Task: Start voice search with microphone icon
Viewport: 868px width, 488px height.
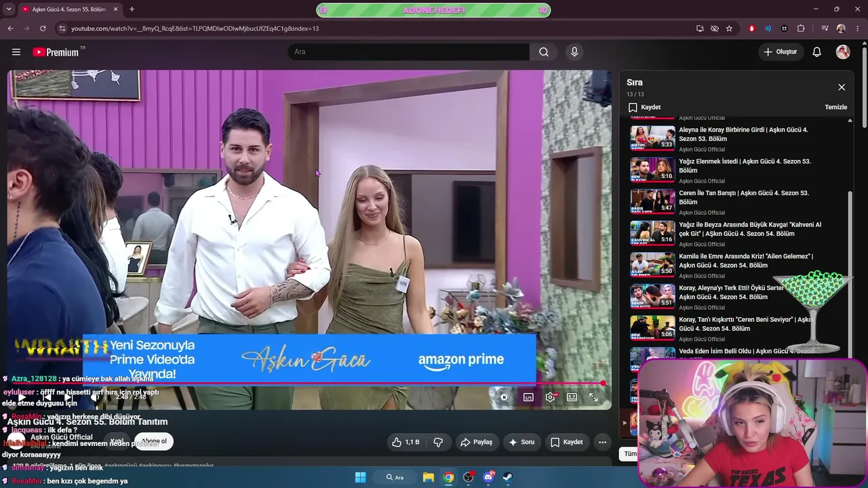Action: tap(574, 52)
